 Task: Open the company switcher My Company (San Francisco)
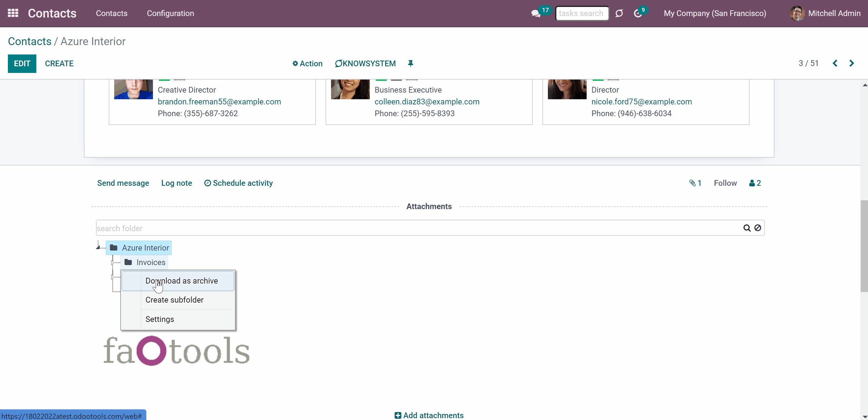[715, 13]
